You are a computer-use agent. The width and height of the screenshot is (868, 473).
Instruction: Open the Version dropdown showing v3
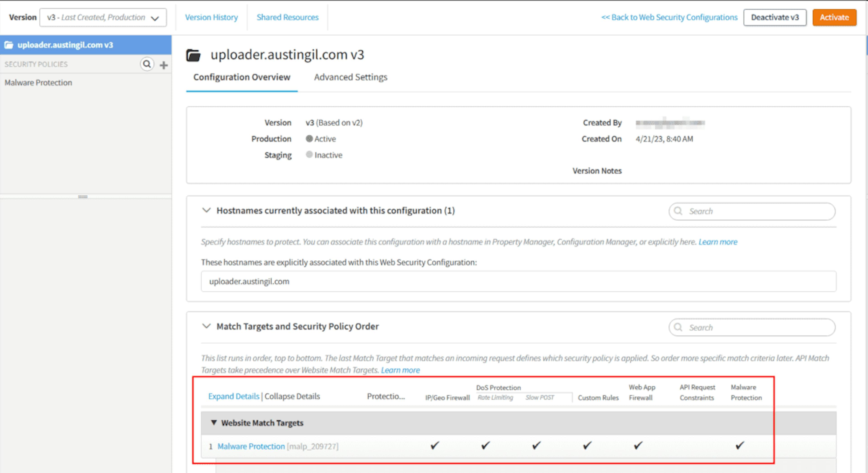103,17
